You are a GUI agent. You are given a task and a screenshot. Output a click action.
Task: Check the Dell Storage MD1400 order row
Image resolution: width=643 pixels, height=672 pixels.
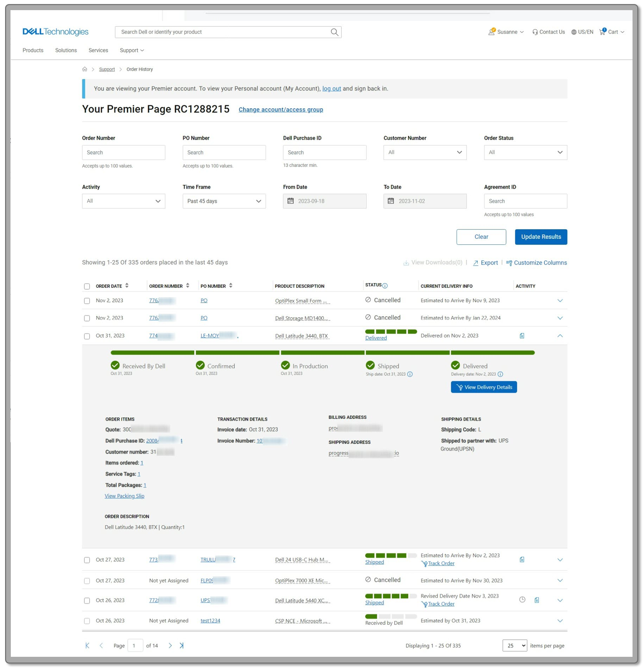[87, 318]
